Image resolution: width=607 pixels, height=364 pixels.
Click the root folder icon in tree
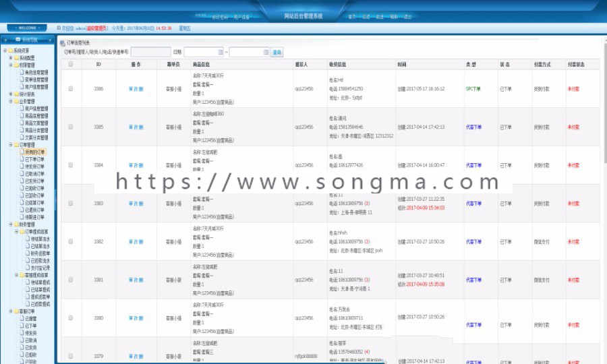click(x=11, y=51)
